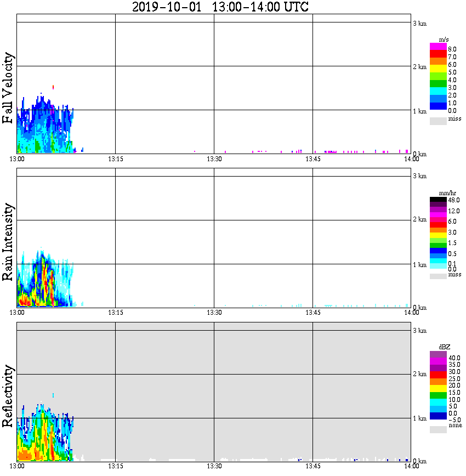
Task: Click the 'dBZ' unit label above the legend
Action: click(x=445, y=347)
